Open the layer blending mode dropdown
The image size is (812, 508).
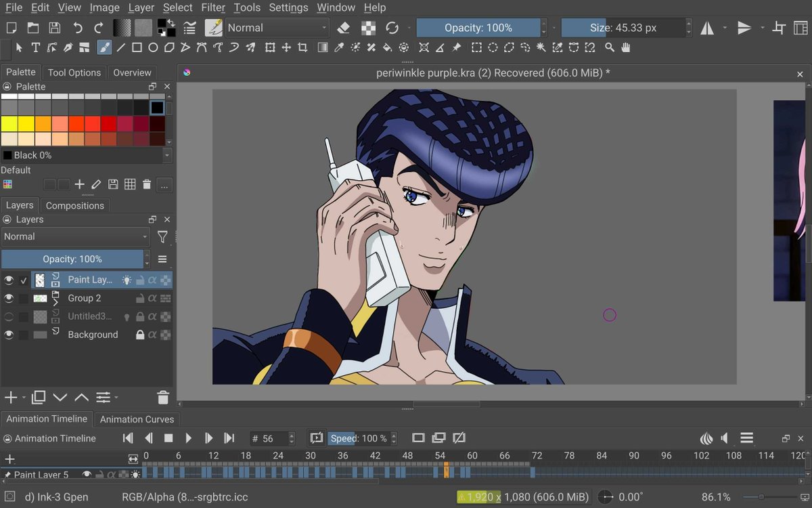[x=75, y=236]
